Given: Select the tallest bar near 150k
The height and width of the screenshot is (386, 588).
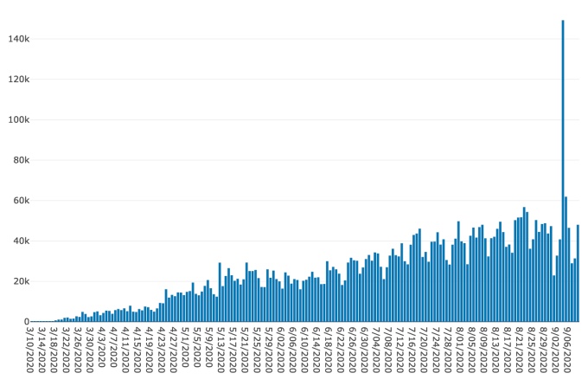Looking at the screenshot, I should pyautogui.click(x=563, y=170).
